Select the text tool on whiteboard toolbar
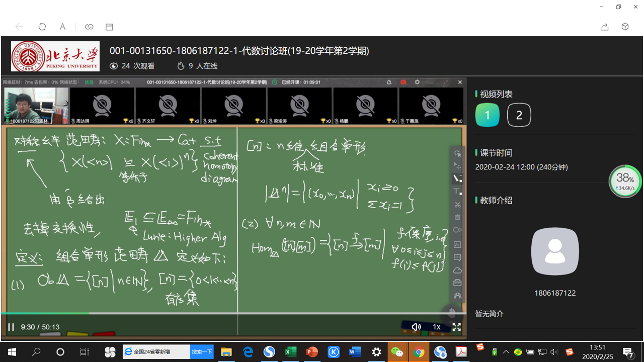 (x=457, y=192)
